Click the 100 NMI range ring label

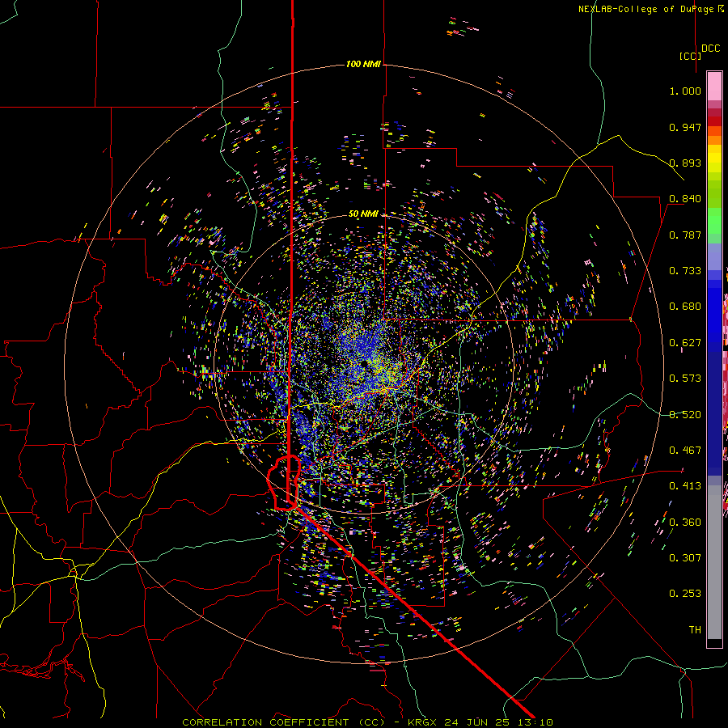click(363, 64)
